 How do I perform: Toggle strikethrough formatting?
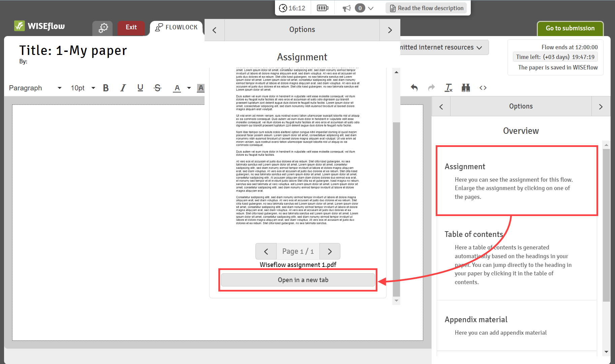157,88
